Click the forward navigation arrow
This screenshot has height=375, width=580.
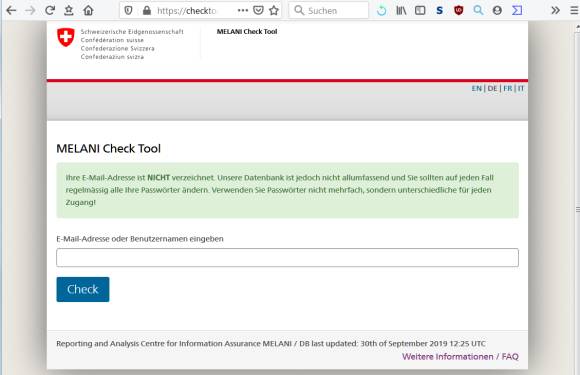pyautogui.click(x=30, y=10)
